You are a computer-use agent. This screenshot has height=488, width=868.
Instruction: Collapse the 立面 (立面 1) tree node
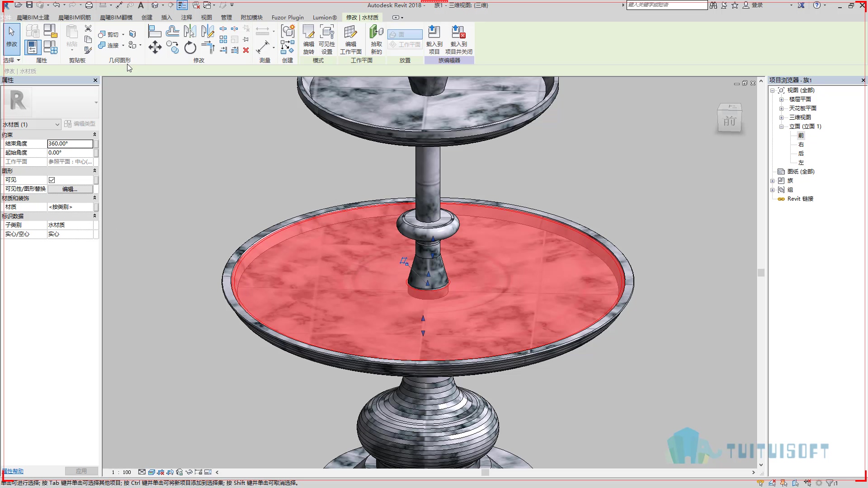[781, 127]
